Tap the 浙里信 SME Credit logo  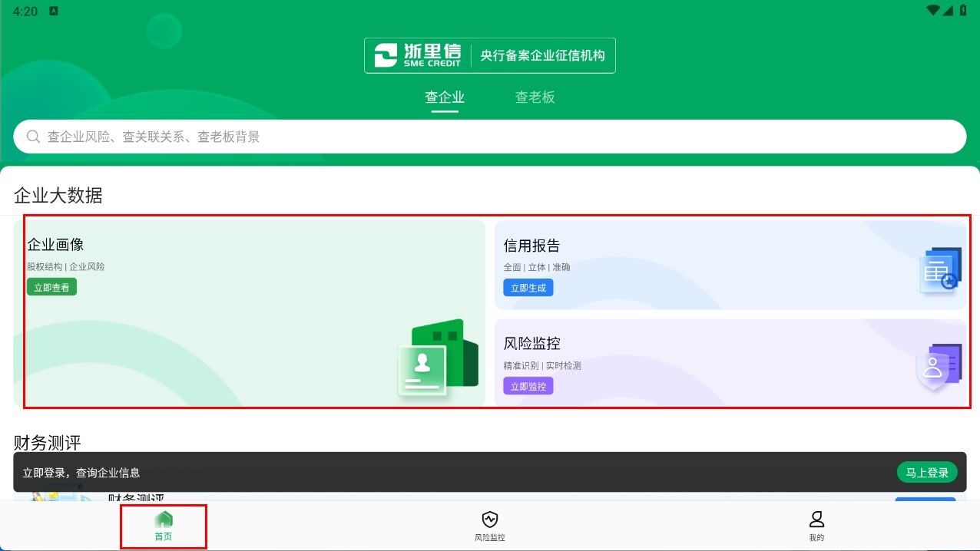coord(417,55)
